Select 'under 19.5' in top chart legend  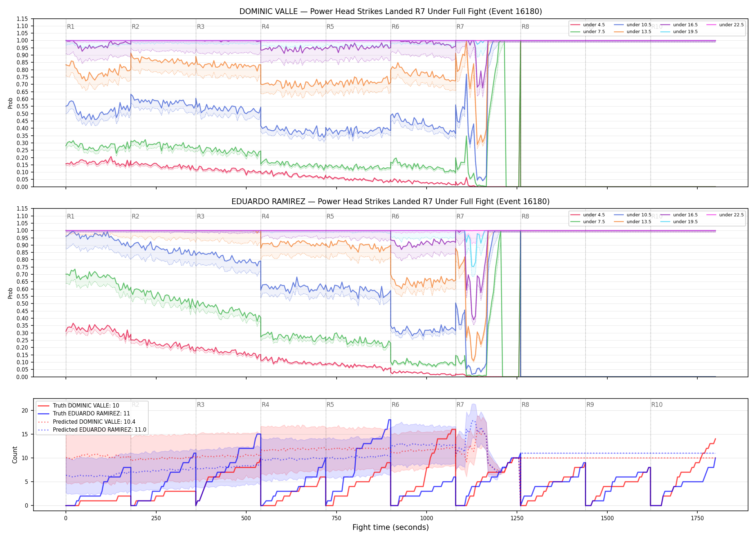(679, 32)
